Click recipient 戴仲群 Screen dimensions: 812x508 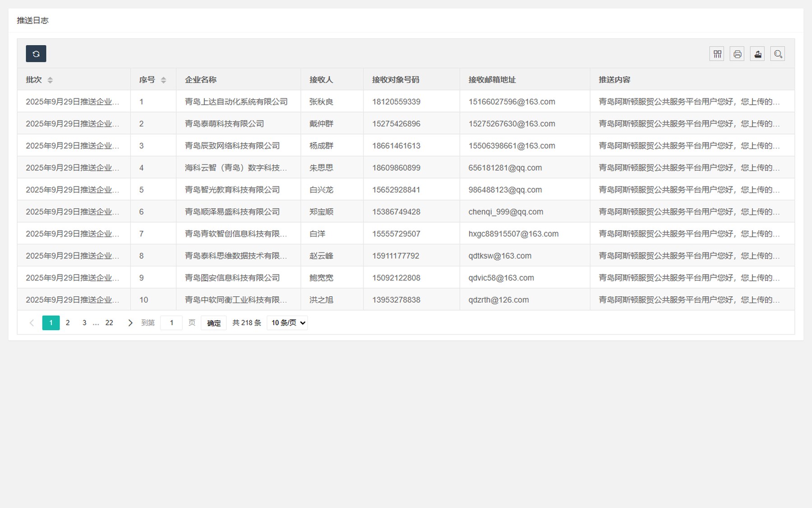pos(321,124)
